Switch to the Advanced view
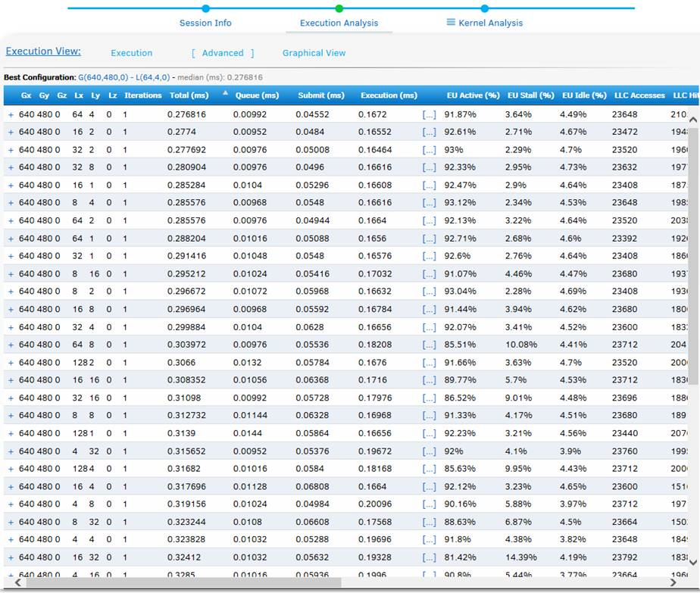The height and width of the screenshot is (593, 700). (223, 53)
